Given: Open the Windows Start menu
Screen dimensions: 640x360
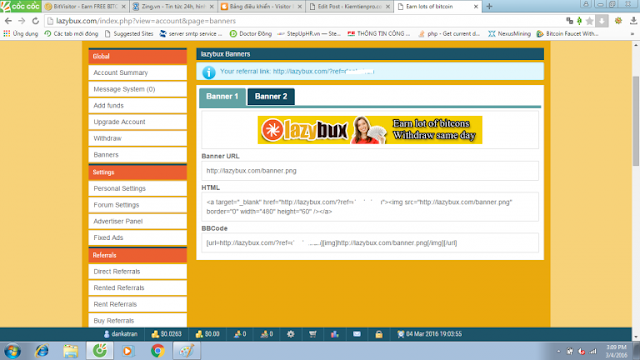Looking at the screenshot, I should pyautogui.click(x=13, y=351).
